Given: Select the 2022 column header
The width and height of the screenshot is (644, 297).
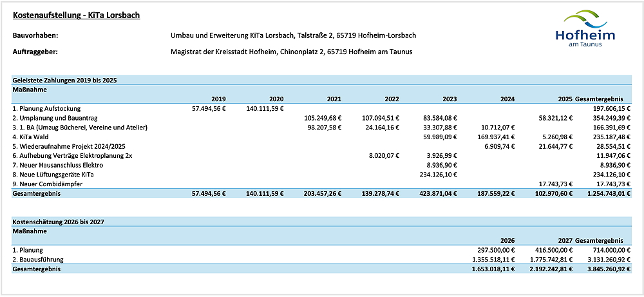Looking at the screenshot, I should (392, 99).
